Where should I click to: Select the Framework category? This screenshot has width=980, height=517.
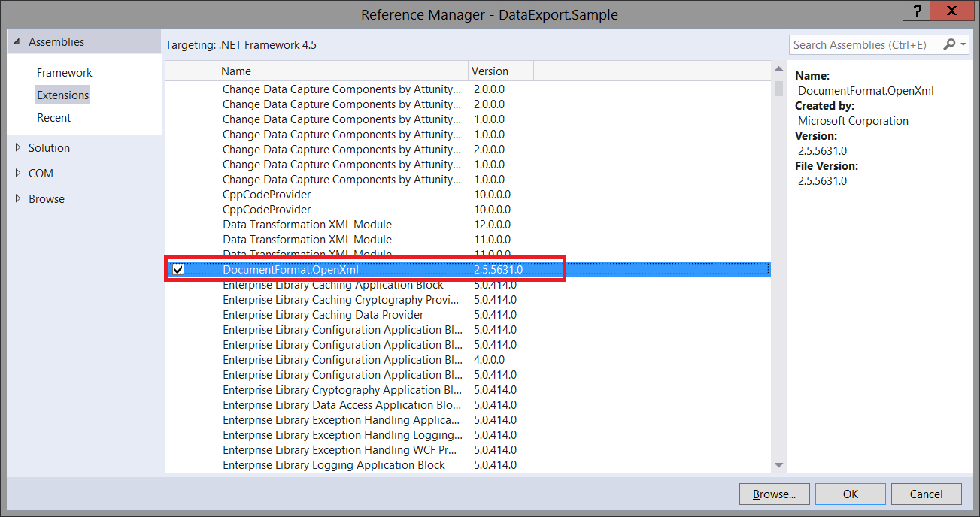coord(65,72)
